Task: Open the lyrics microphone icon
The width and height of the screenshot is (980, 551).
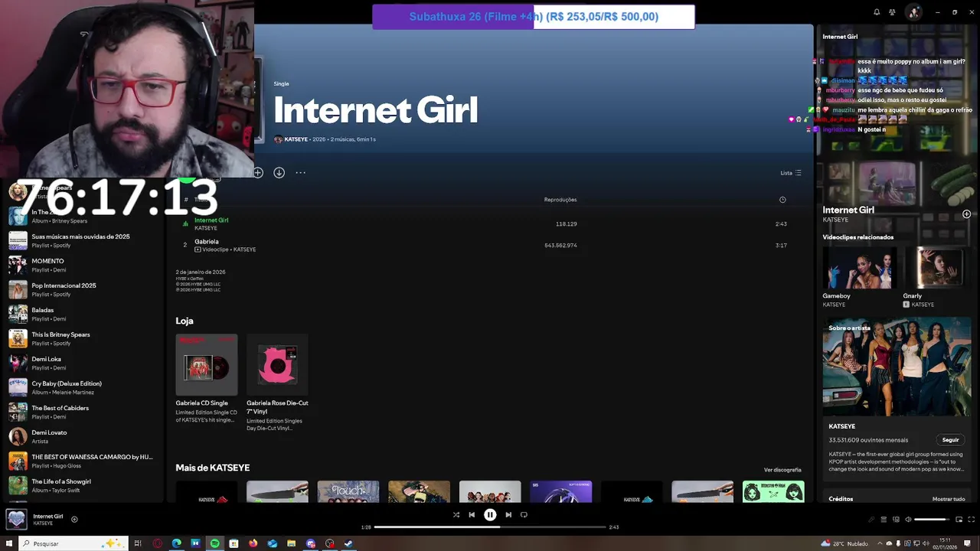Action: pos(871,520)
